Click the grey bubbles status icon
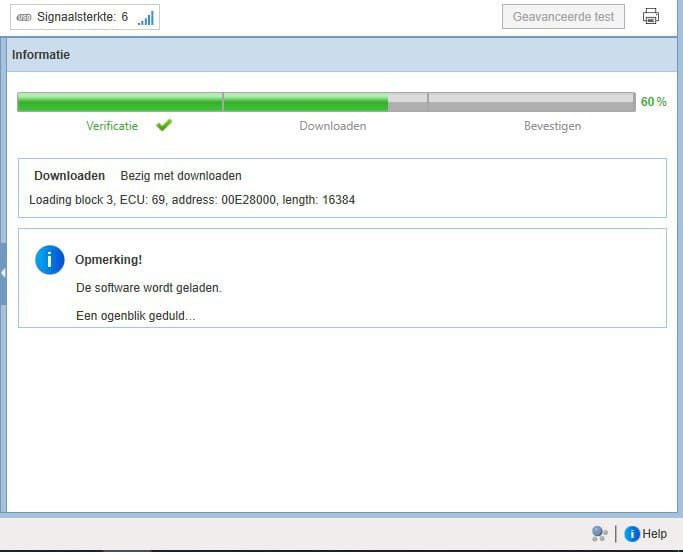This screenshot has height=552, width=683. click(599, 534)
